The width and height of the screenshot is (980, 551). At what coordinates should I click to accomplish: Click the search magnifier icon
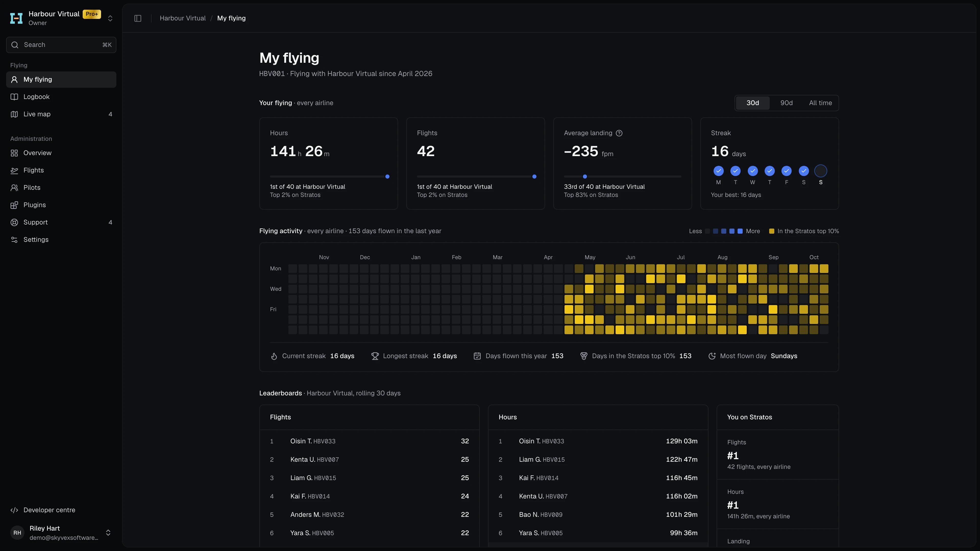[15, 45]
